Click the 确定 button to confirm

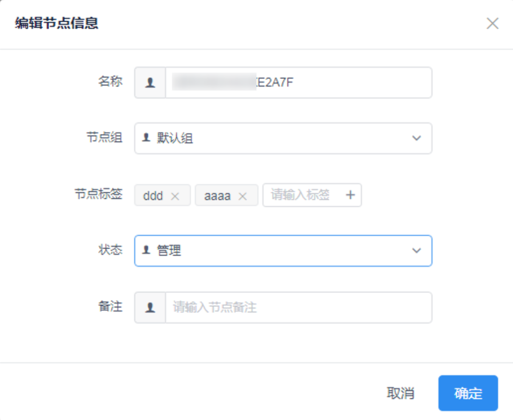[468, 393]
